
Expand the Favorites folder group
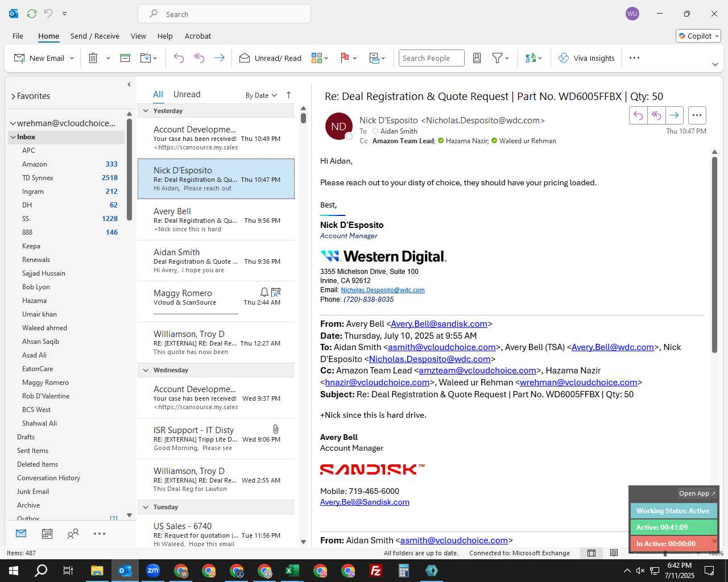tap(13, 97)
